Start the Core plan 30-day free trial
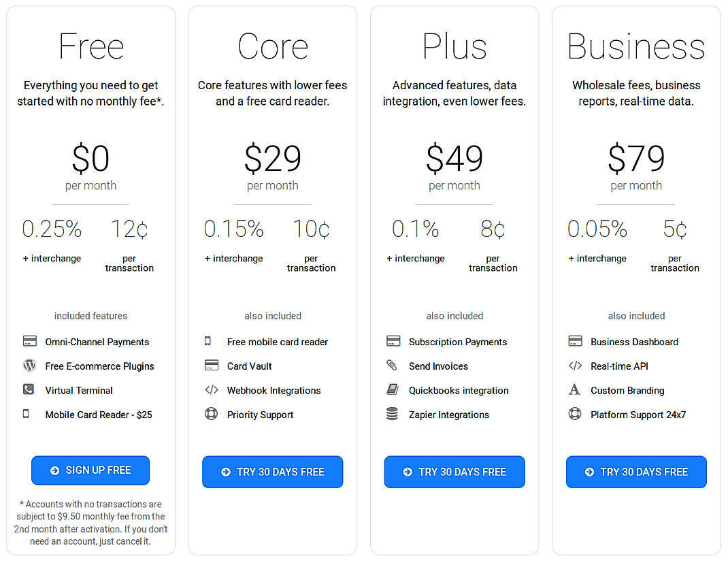This screenshot has height=561, width=728. pyautogui.click(x=272, y=472)
